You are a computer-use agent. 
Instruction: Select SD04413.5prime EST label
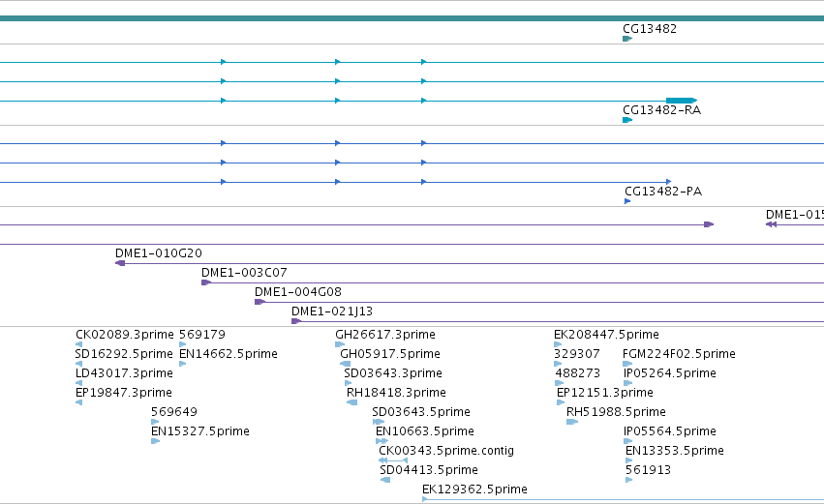click(429, 470)
